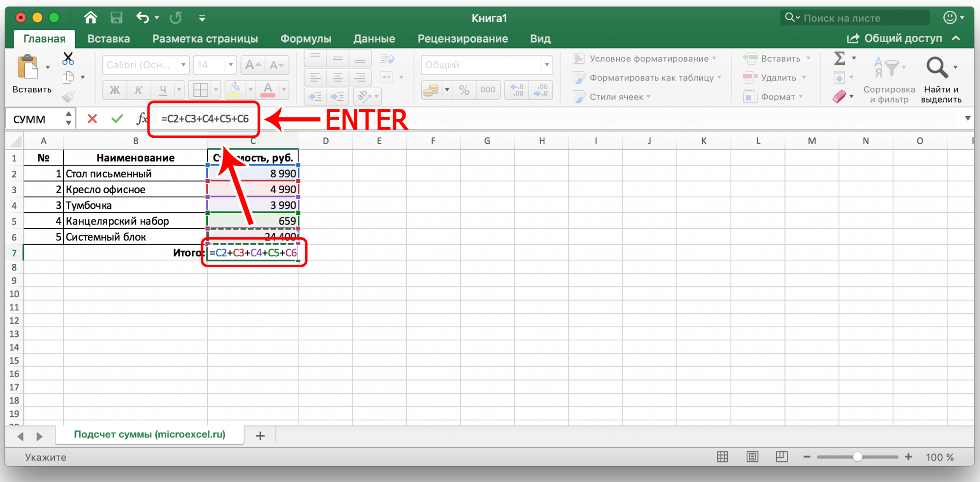
Task: Open the Данные tab
Action: (x=374, y=39)
